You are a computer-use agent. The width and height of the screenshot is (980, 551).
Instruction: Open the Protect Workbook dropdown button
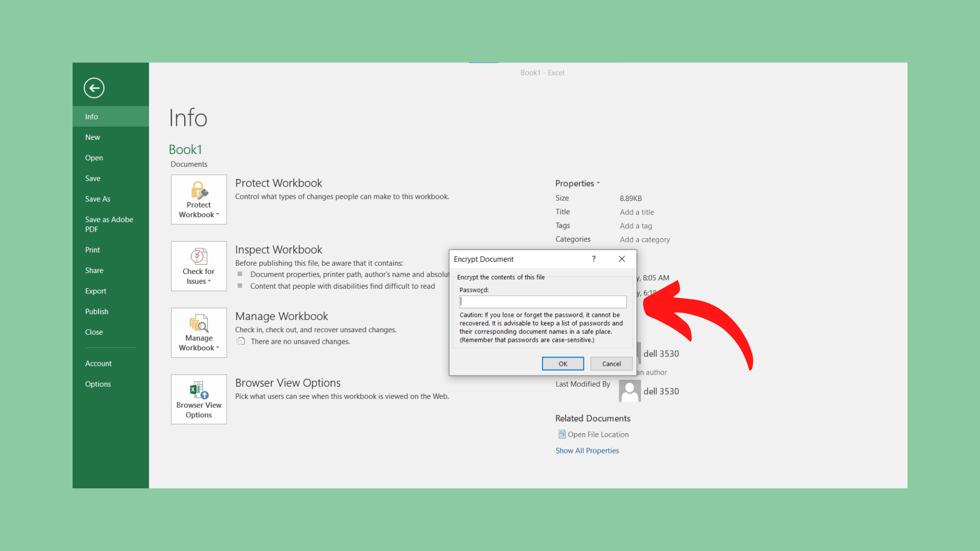[199, 199]
